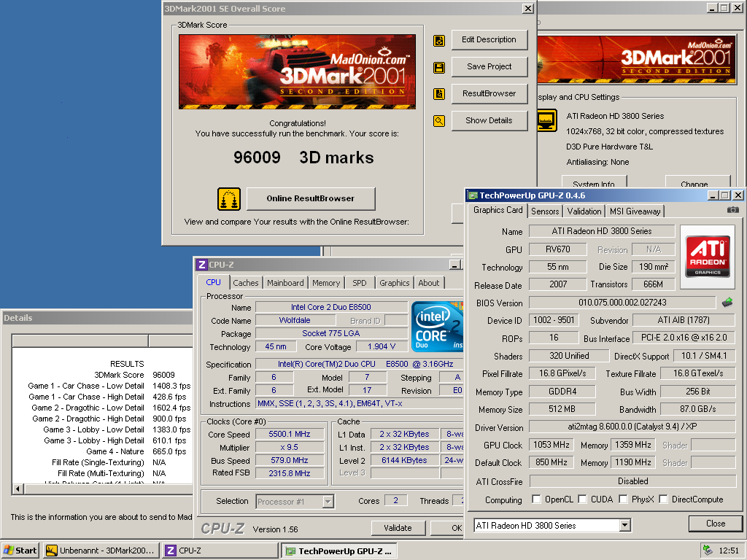Open the MSI Giveaway tab in GPU-Z

635,211
